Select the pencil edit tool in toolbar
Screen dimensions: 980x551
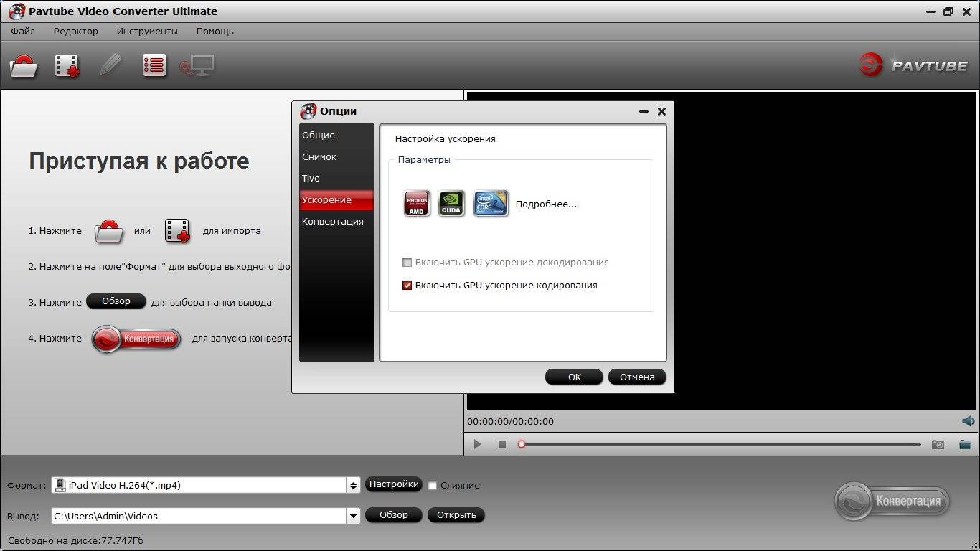[x=110, y=65]
